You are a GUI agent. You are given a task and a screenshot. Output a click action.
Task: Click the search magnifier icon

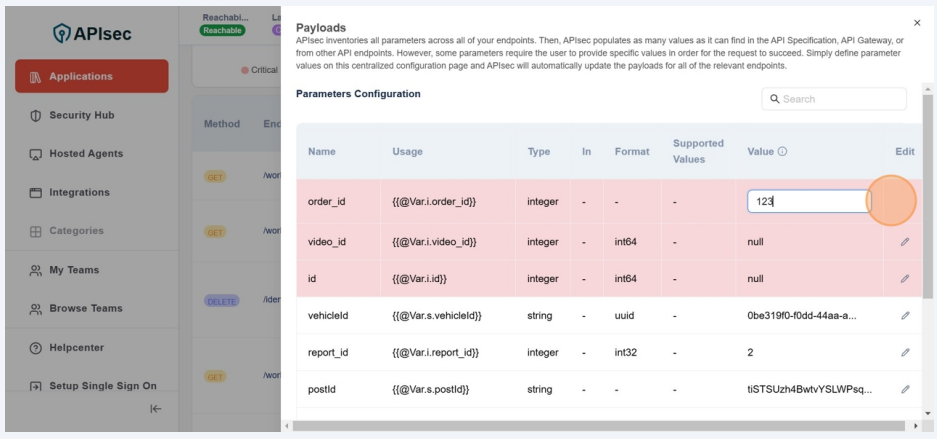click(774, 99)
